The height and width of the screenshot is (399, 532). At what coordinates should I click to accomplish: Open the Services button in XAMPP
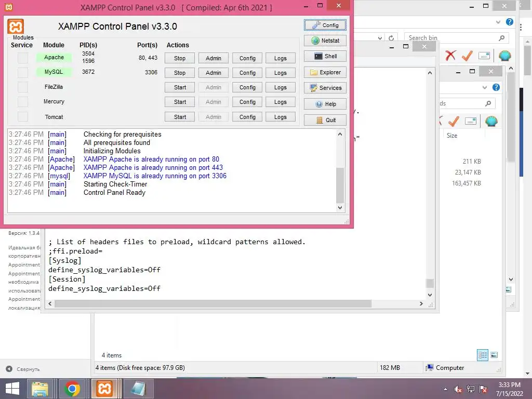pyautogui.click(x=325, y=88)
